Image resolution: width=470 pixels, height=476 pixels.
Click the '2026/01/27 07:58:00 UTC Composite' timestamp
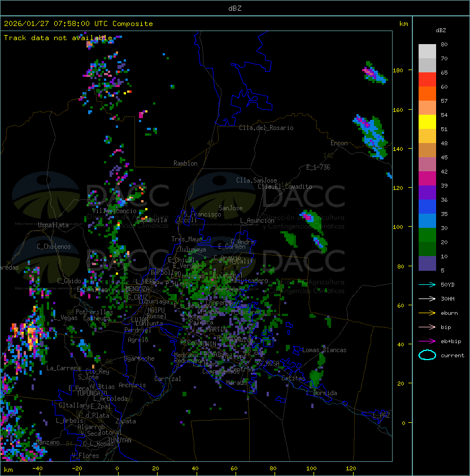click(x=79, y=24)
